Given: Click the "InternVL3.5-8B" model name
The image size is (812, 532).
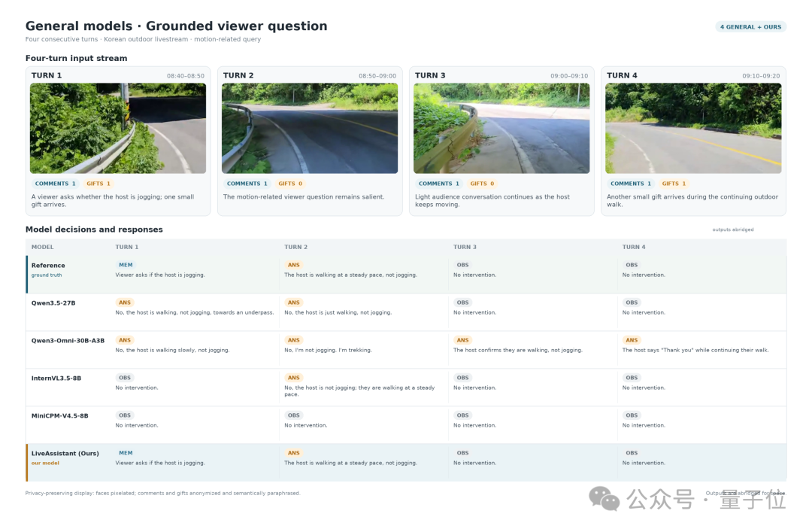Looking at the screenshot, I should pos(56,378).
